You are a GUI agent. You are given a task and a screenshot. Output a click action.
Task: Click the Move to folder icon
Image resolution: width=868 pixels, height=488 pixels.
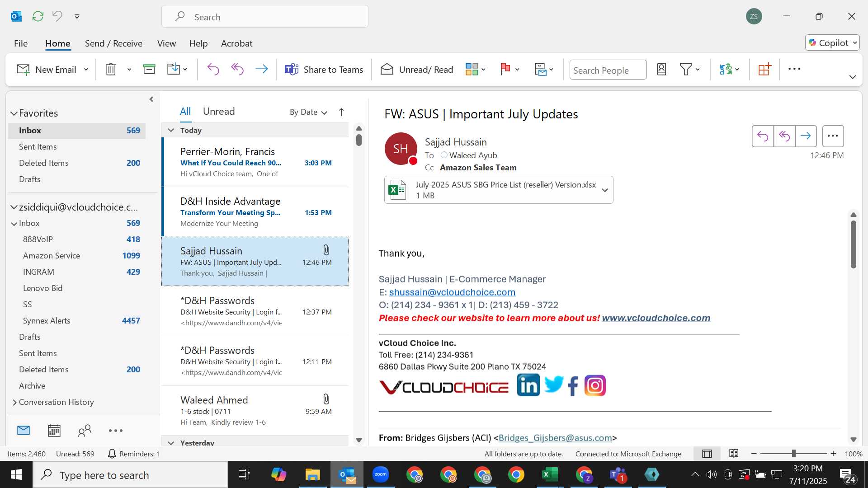click(174, 69)
